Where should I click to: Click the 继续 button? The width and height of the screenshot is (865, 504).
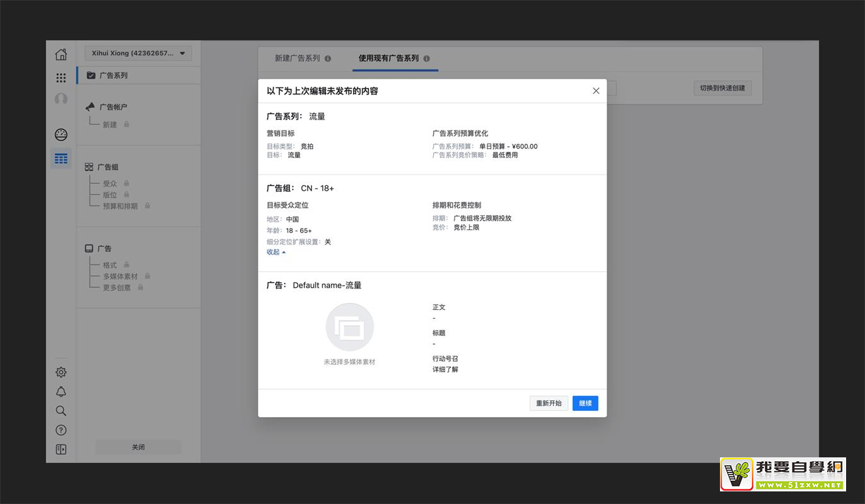point(585,403)
